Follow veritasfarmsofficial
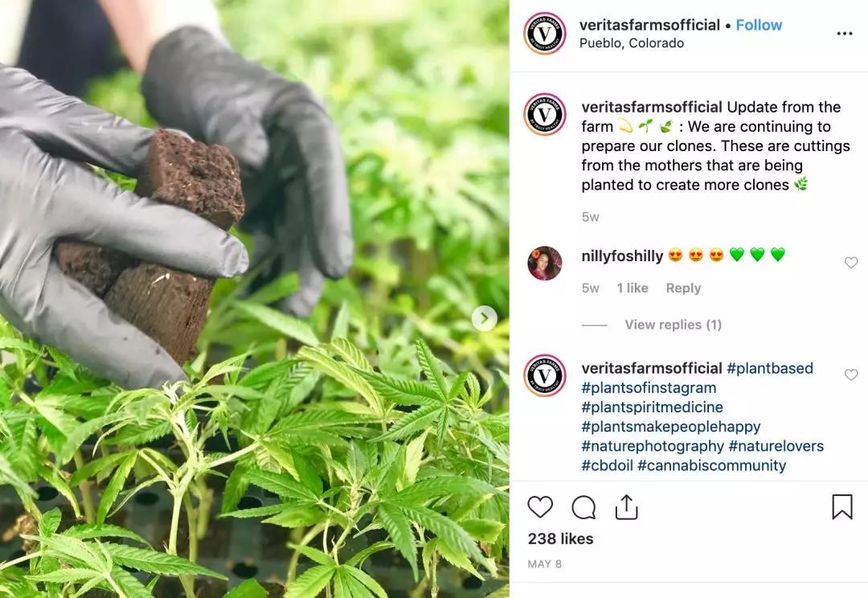This screenshot has width=868, height=598. tap(759, 25)
